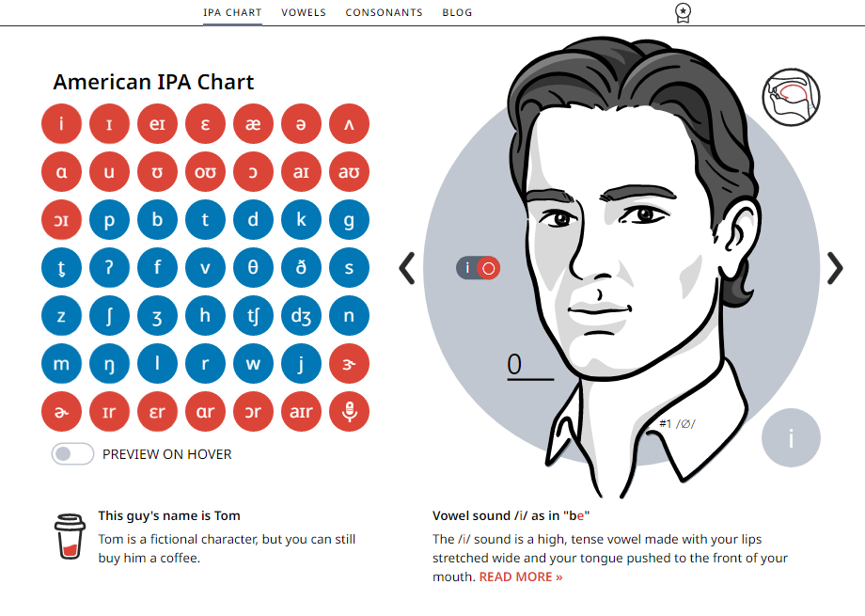Select the /ŋ/ consonant circle

tap(109, 364)
